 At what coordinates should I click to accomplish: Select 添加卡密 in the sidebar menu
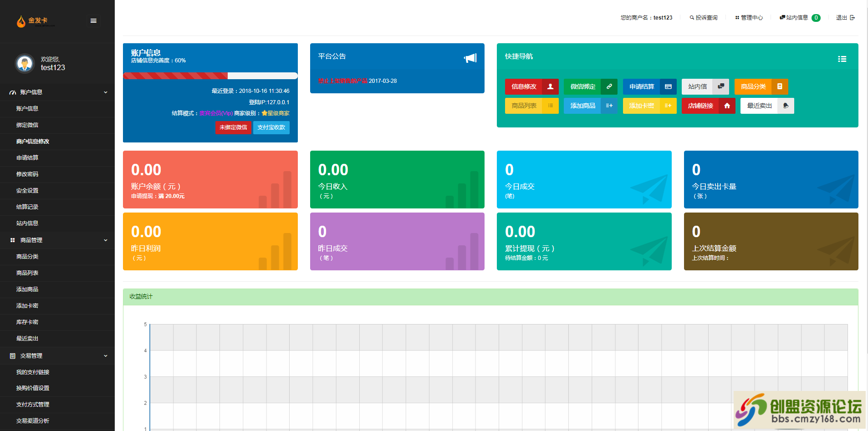click(57, 306)
